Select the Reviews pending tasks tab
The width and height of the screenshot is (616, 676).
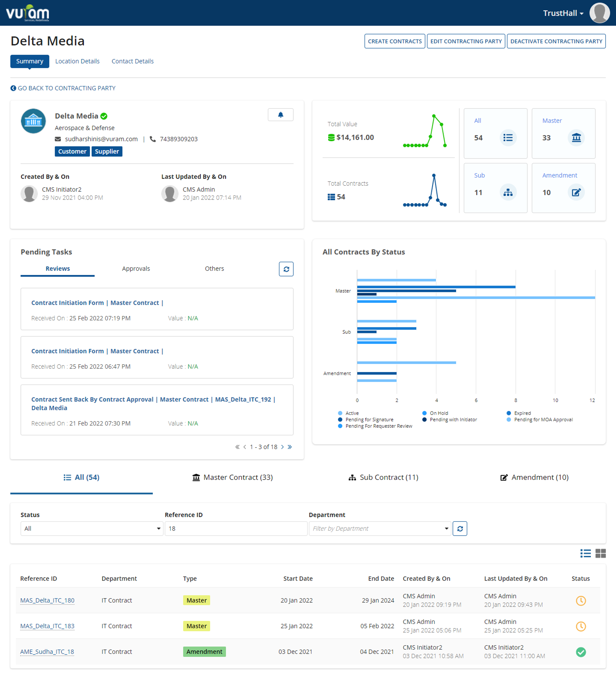point(58,269)
